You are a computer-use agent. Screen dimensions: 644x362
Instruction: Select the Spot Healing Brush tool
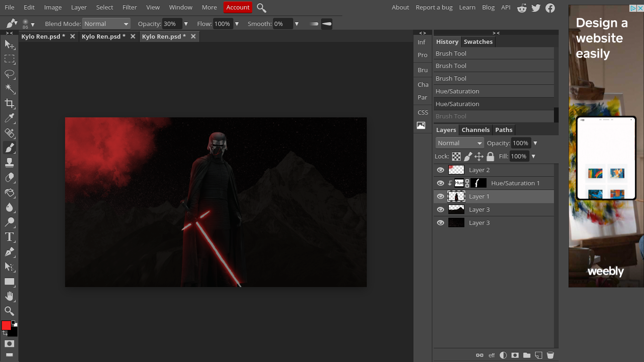[x=9, y=133]
